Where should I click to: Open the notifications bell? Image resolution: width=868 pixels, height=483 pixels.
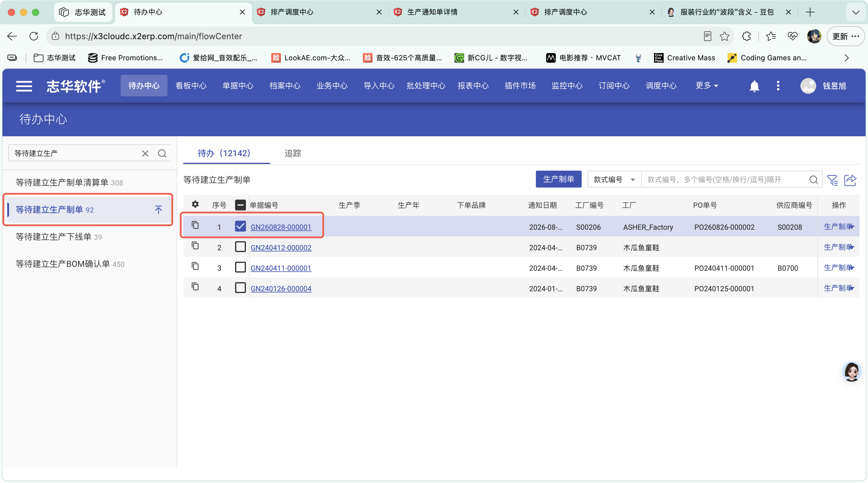754,86
